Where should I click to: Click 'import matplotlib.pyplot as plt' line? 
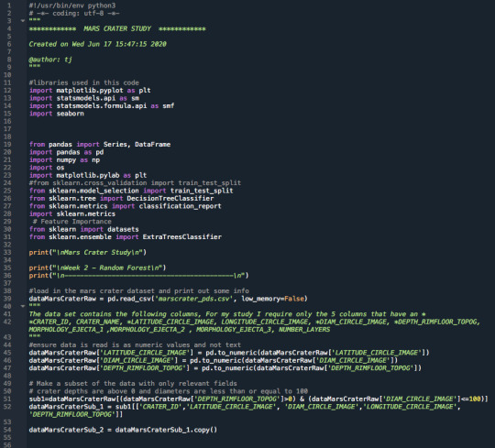[90, 90]
